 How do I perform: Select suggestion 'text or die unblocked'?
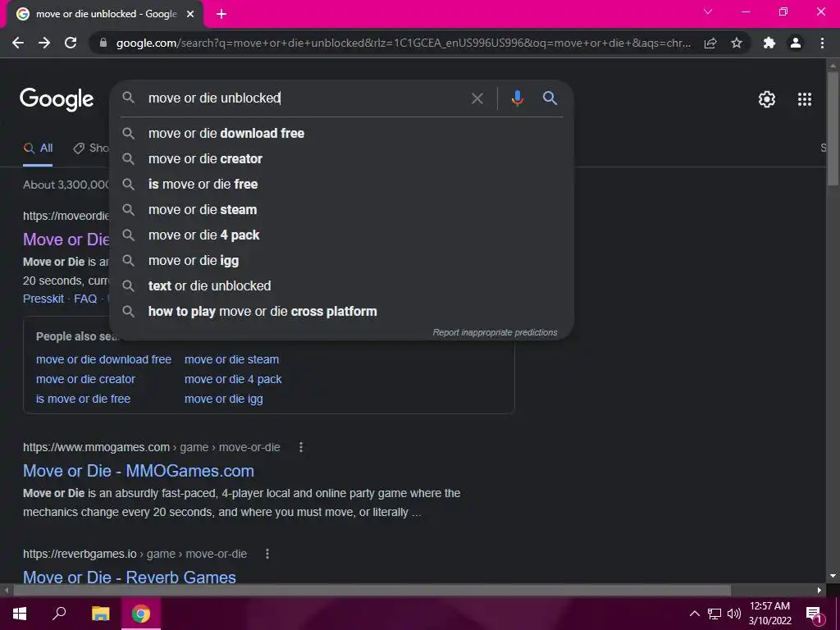click(x=341, y=286)
